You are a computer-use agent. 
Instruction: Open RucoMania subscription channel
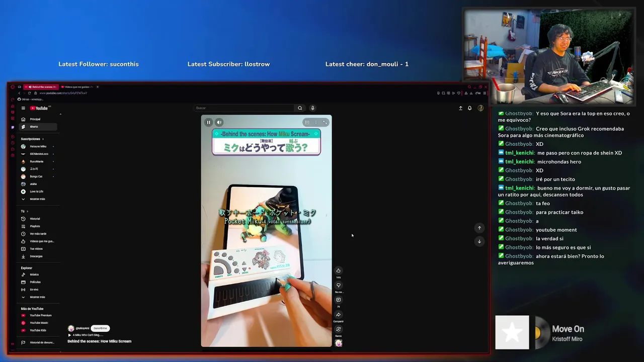coord(38,161)
